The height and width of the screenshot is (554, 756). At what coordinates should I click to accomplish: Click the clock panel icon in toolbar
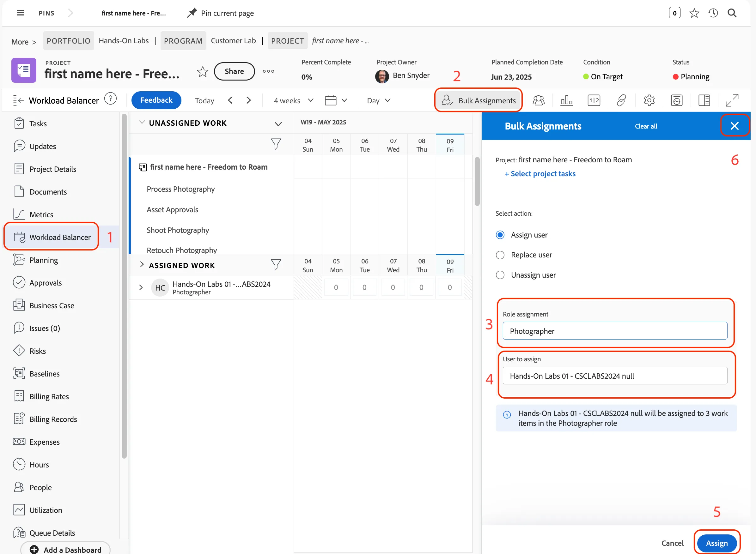click(676, 100)
